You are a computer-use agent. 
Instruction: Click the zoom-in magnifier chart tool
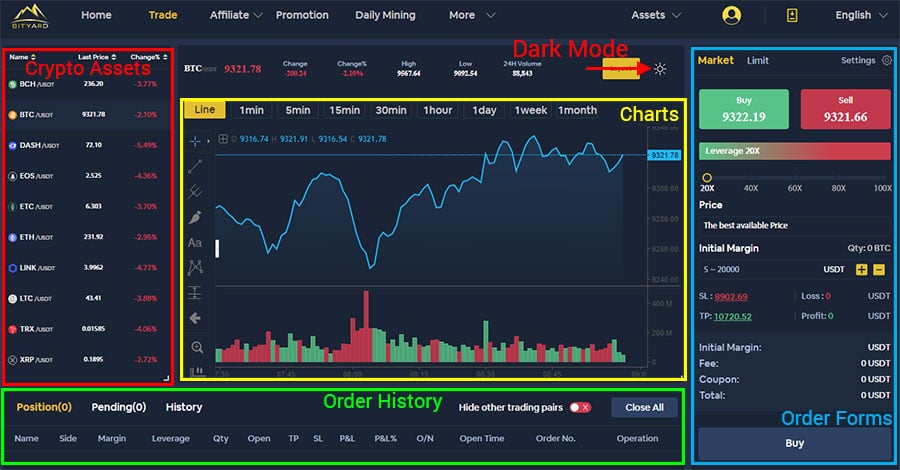(x=196, y=347)
